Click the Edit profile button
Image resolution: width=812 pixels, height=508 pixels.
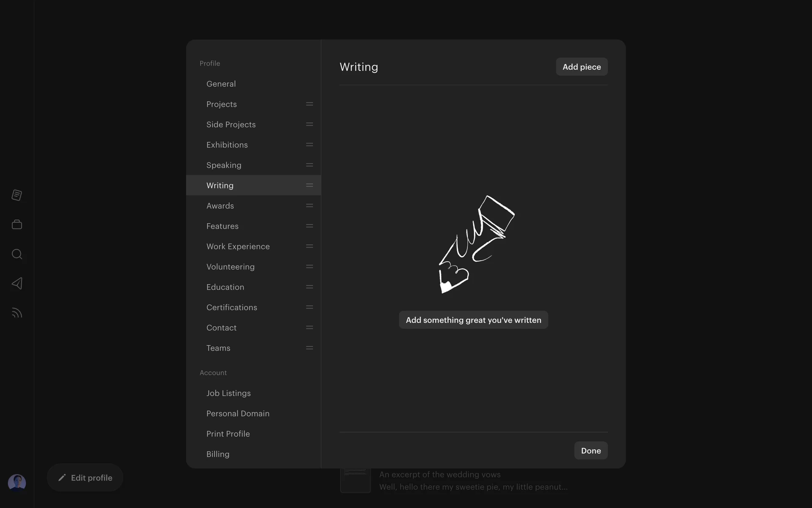click(85, 478)
